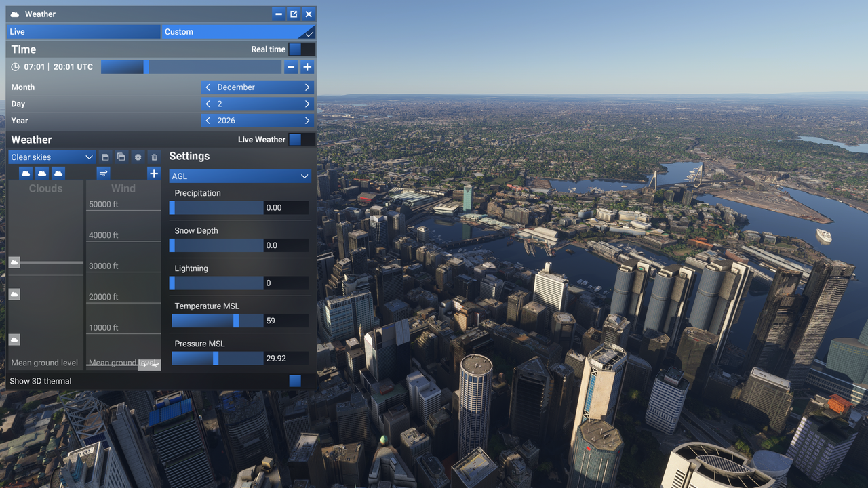Click the 10000 ft altitude label
Viewport: 868px width, 488px height.
click(104, 328)
